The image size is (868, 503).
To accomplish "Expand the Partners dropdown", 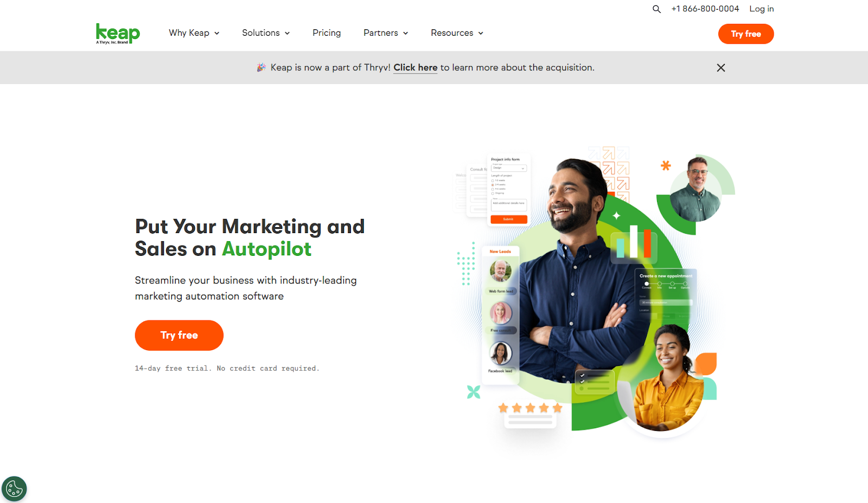I will [x=386, y=33].
